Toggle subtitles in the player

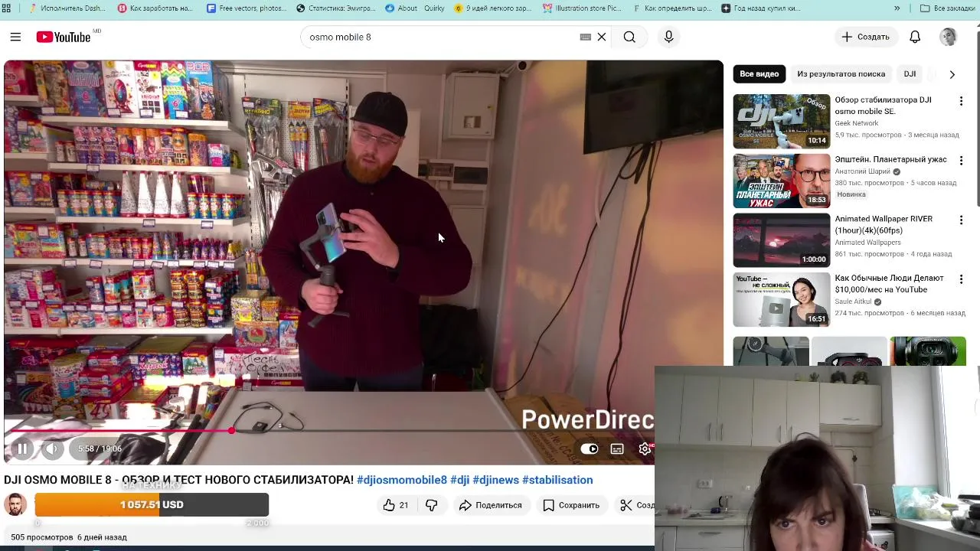(617, 449)
